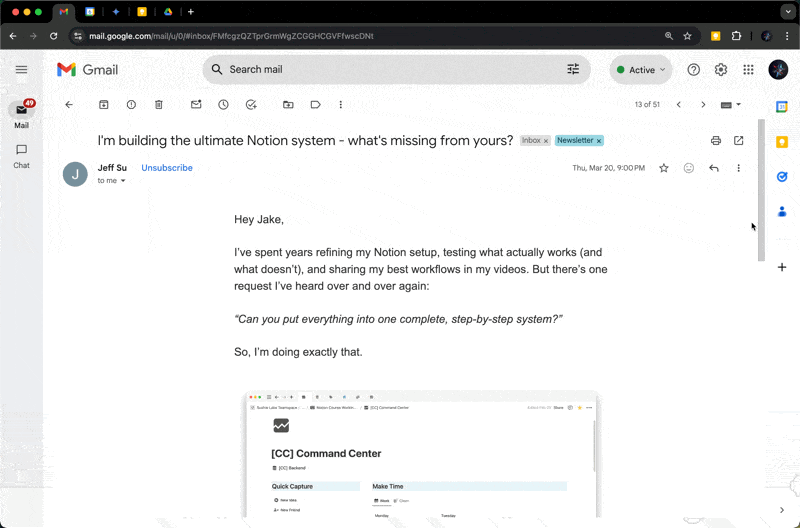Open input tools keyboard dropdown
The width and height of the screenshot is (800, 528).
pyautogui.click(x=731, y=105)
